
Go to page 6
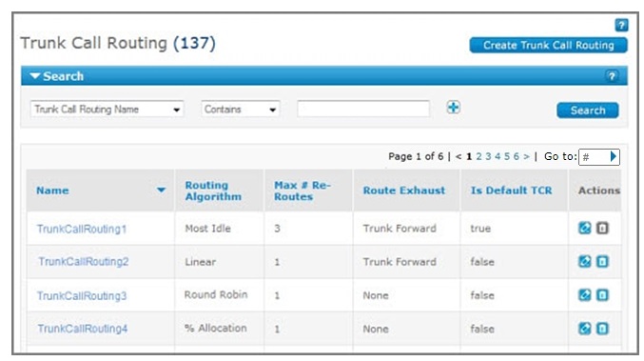pyautogui.click(x=517, y=156)
